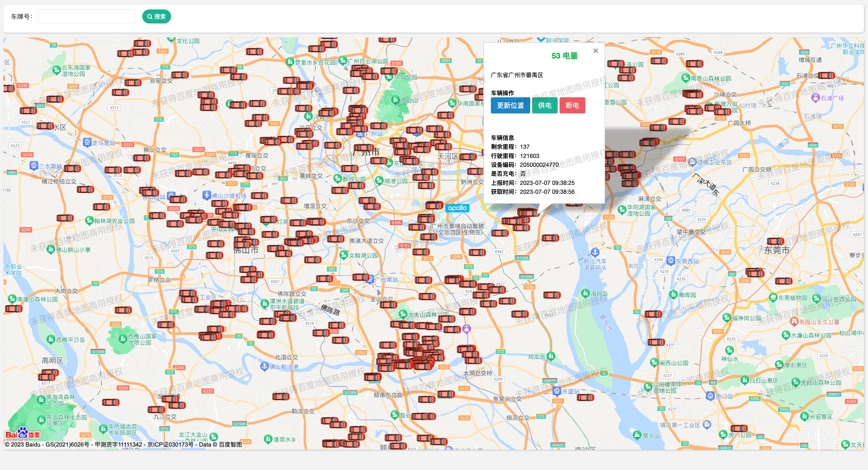The height and width of the screenshot is (470, 868).
Task: Click the 粤晖园 park icon
Action: (673, 294)
